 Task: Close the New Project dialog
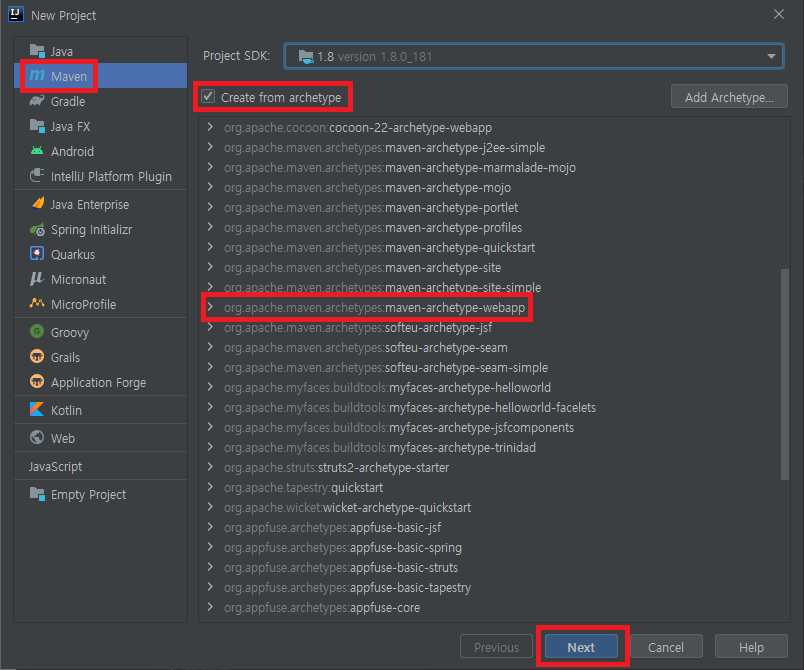click(778, 14)
